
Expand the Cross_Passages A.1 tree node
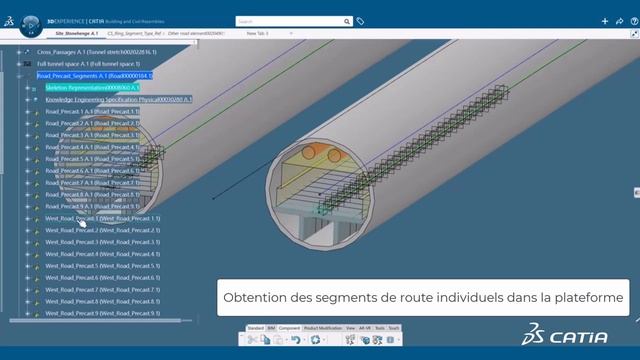pos(19,52)
